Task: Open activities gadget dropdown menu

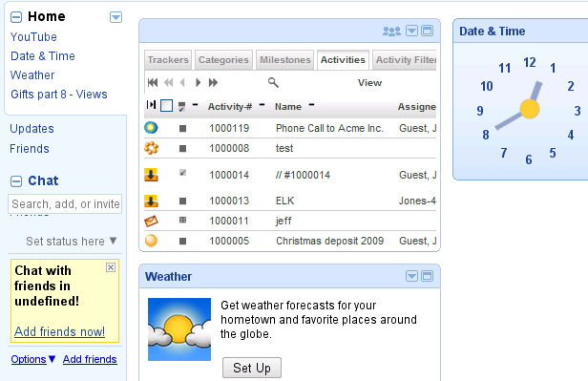Action: (411, 31)
